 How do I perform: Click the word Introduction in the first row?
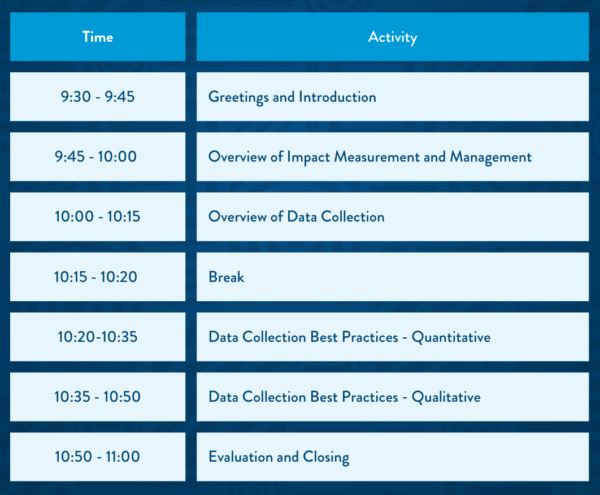tap(338, 97)
